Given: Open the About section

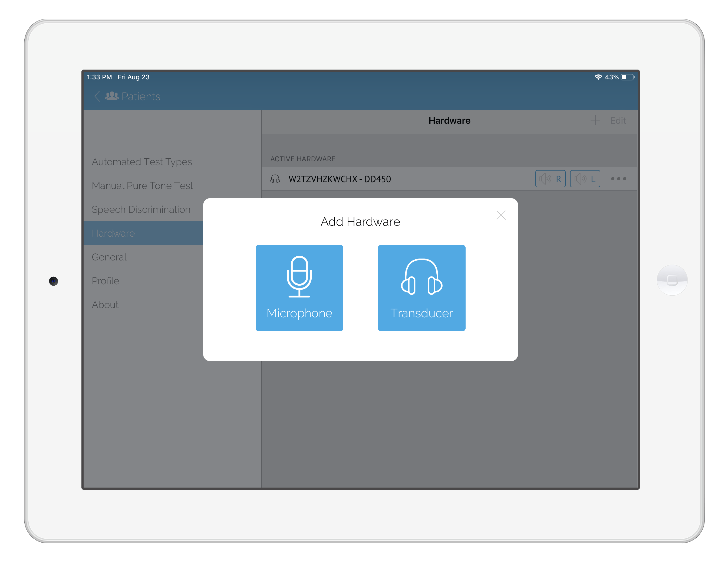Looking at the screenshot, I should (105, 305).
